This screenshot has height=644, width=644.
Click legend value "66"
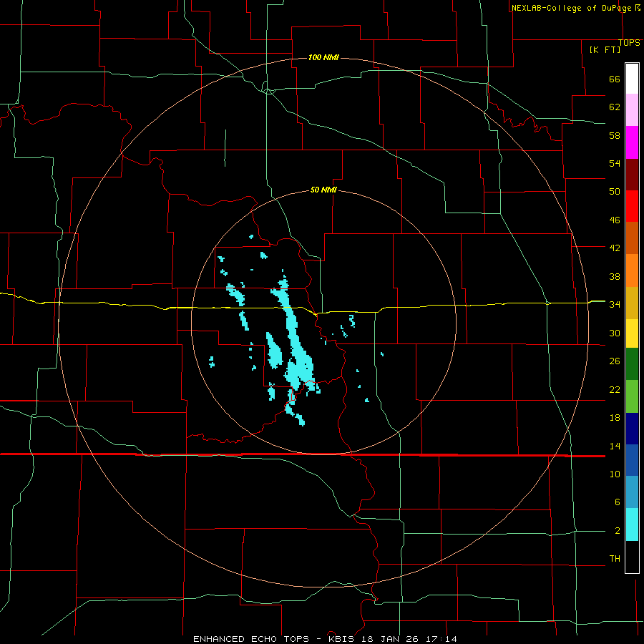click(x=615, y=79)
